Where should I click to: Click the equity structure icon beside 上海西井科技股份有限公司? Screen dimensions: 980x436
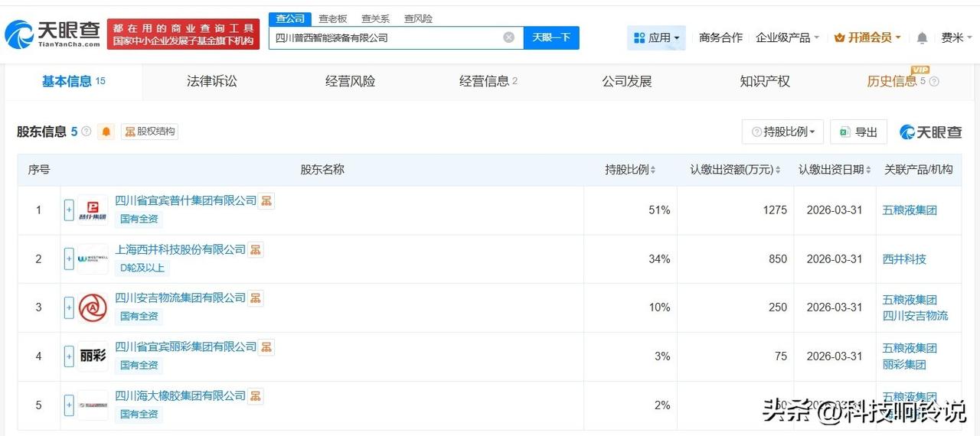tap(256, 249)
